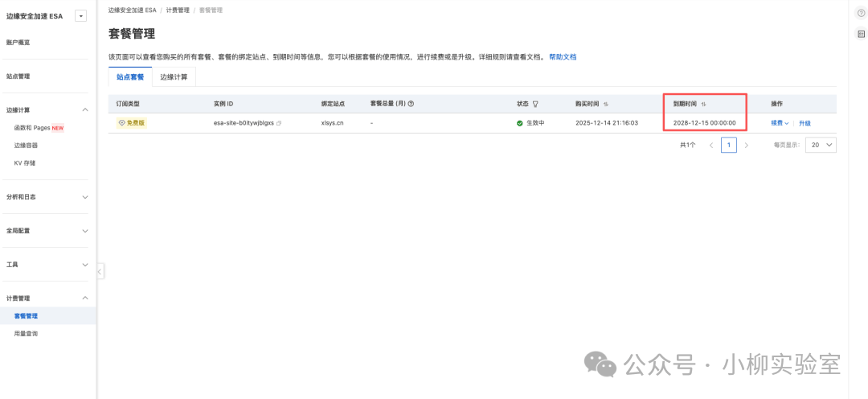
Task: Click the 升级 link in the table row
Action: coord(805,123)
